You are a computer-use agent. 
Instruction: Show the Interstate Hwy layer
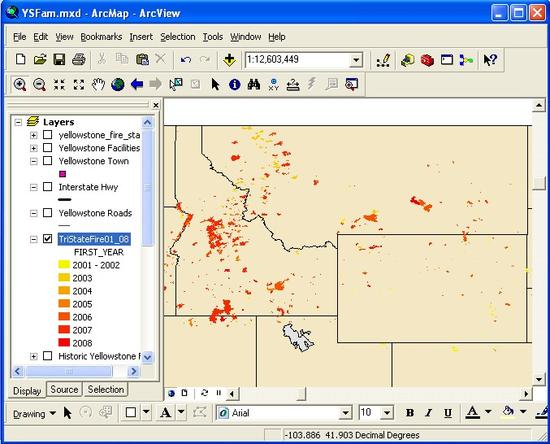pos(47,187)
